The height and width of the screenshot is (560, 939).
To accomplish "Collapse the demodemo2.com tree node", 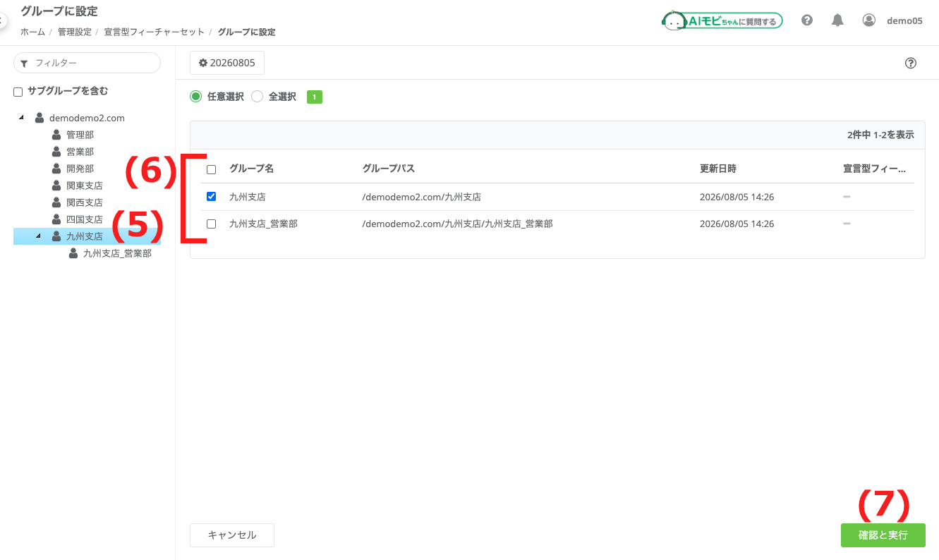I will click(x=21, y=118).
